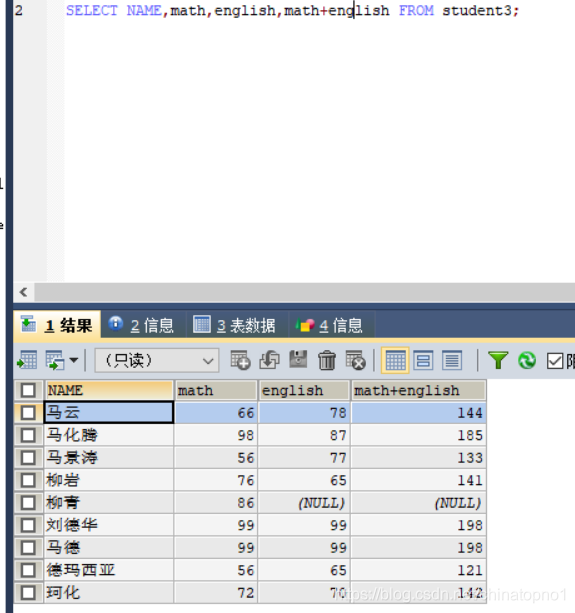The height and width of the screenshot is (613, 575).
Task: Check the row checkbox for 德玛西亚
Action: tap(28, 570)
